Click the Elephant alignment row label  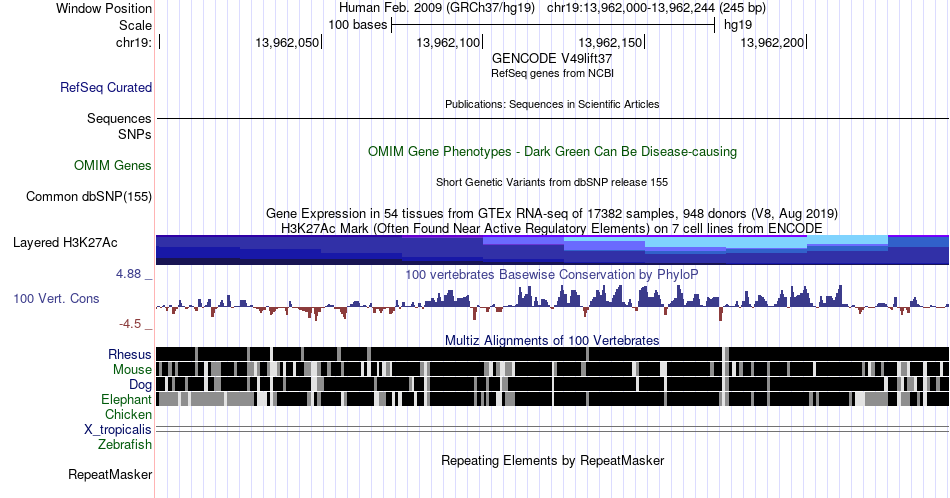point(127,399)
